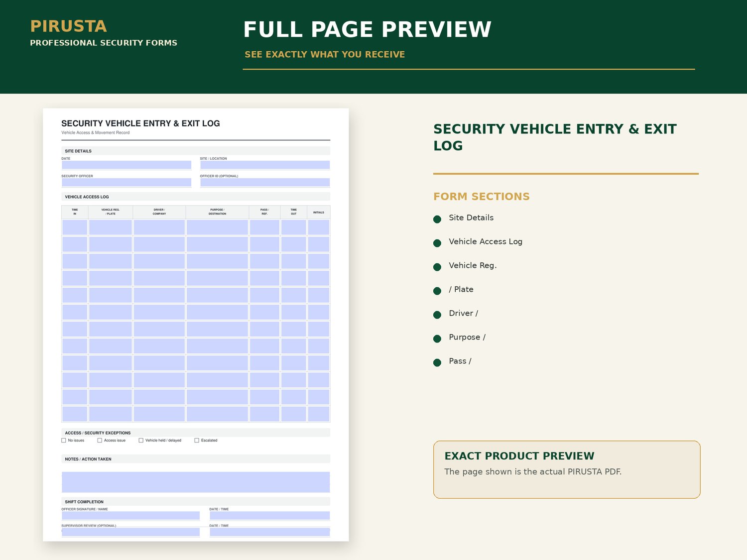Click 'NOTES / ACTION TAKEN' section bar
The width and height of the screenshot is (747, 560).
coord(196,459)
